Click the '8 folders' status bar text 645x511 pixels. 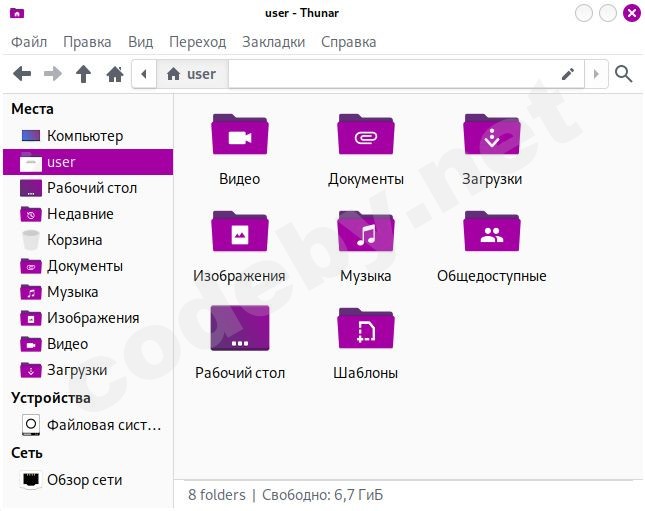(217, 495)
